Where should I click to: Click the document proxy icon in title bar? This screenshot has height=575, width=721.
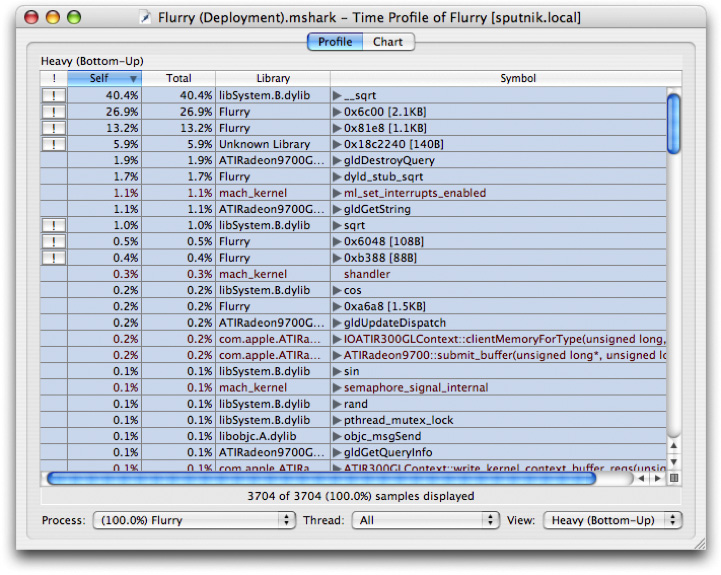(145, 17)
